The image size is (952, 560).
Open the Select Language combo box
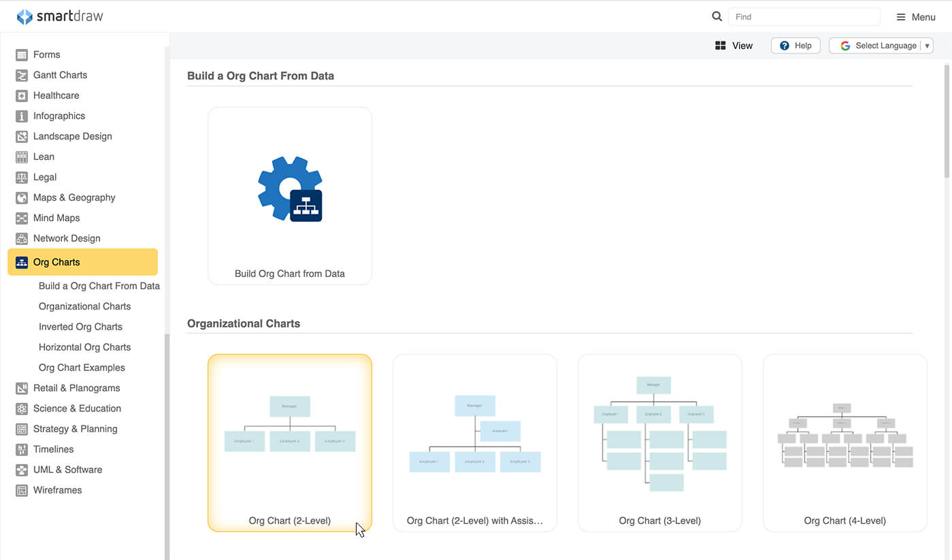[881, 46]
